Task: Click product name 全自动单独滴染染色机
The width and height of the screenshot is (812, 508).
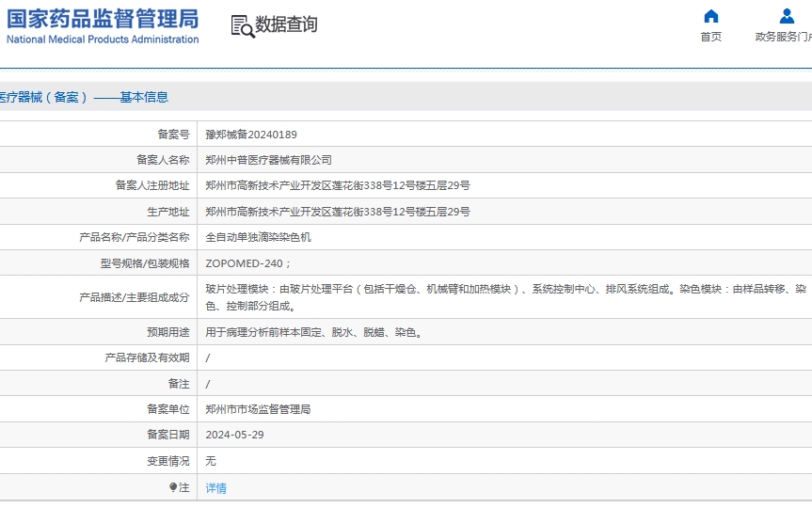Action: click(258, 237)
